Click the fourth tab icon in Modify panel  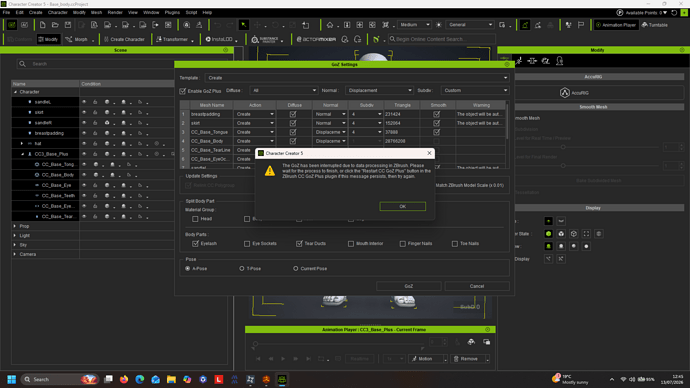[546, 61]
